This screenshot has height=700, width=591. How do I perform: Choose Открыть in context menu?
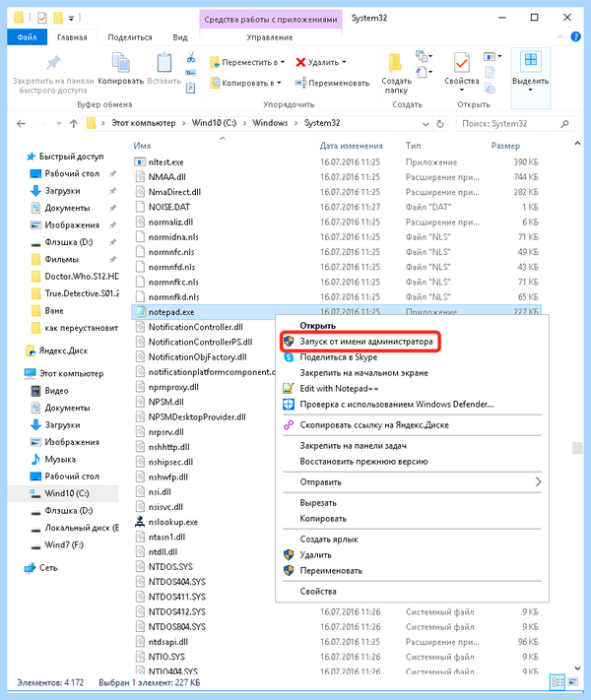pyautogui.click(x=317, y=326)
